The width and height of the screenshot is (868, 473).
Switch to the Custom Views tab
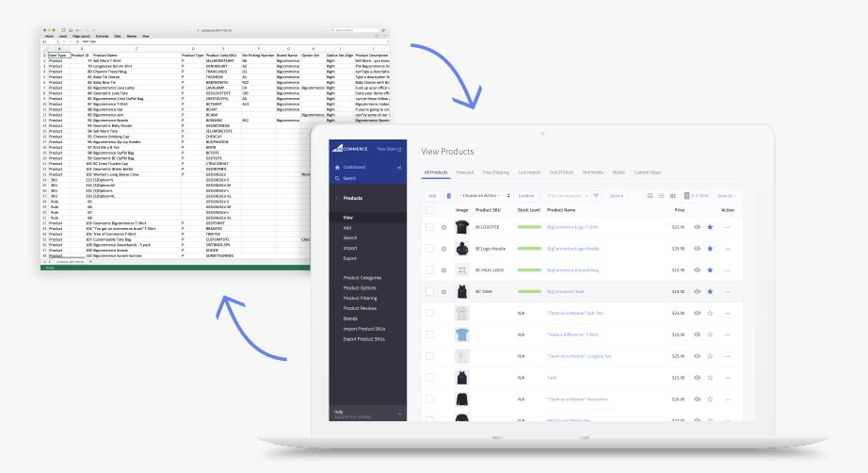pyautogui.click(x=647, y=172)
